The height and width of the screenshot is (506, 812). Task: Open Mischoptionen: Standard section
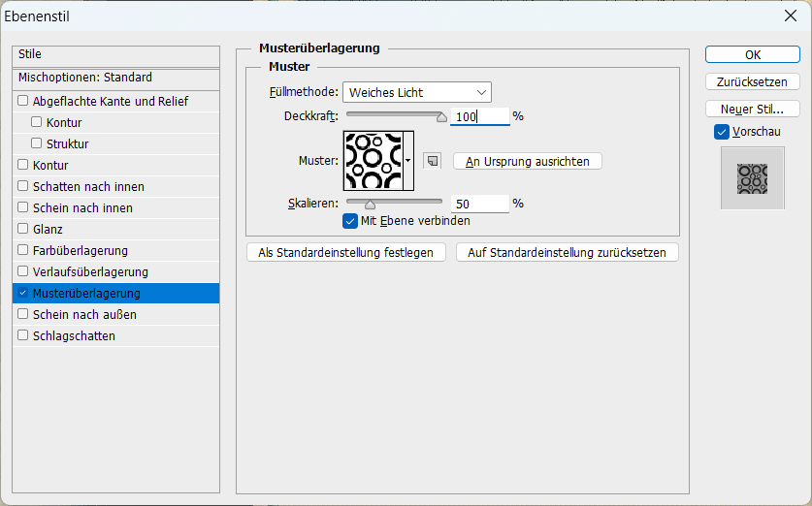[116, 79]
